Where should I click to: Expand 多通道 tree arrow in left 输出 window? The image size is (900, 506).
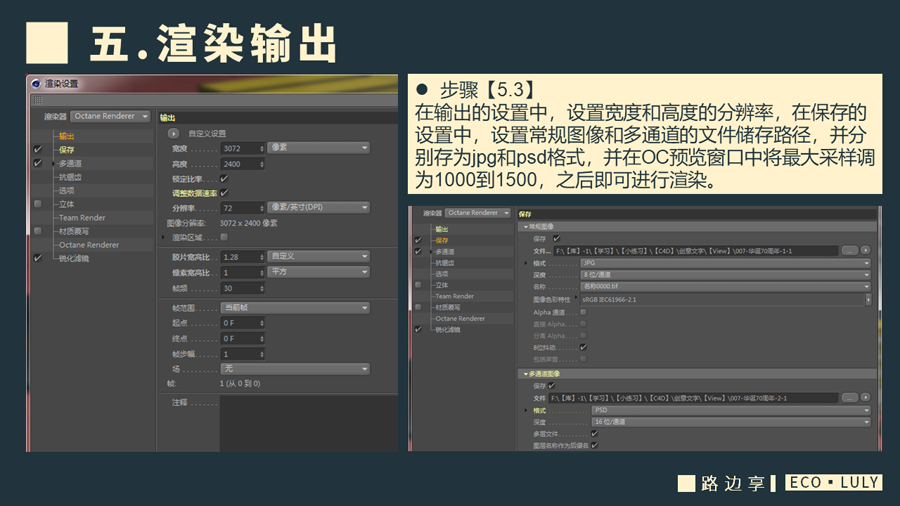[53, 164]
